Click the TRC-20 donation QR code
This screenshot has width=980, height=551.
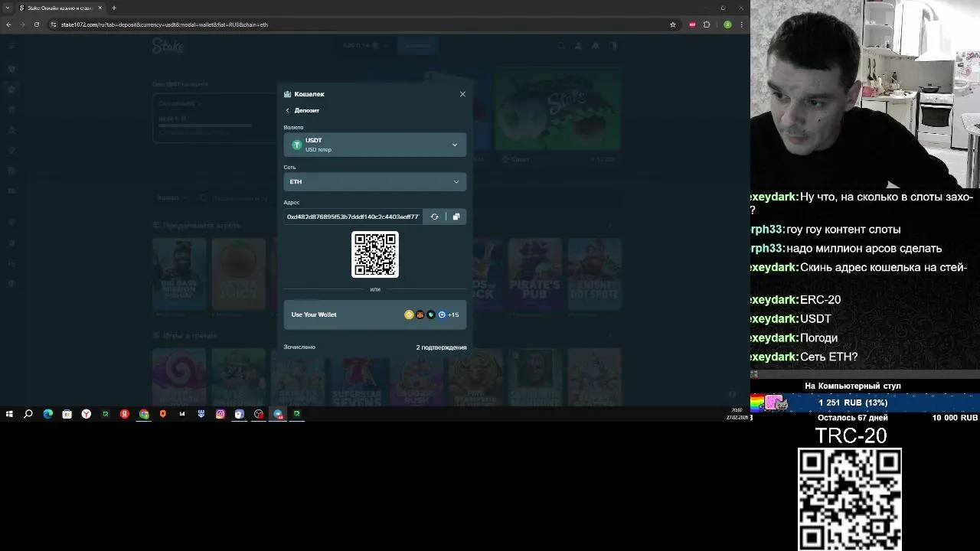(850, 499)
